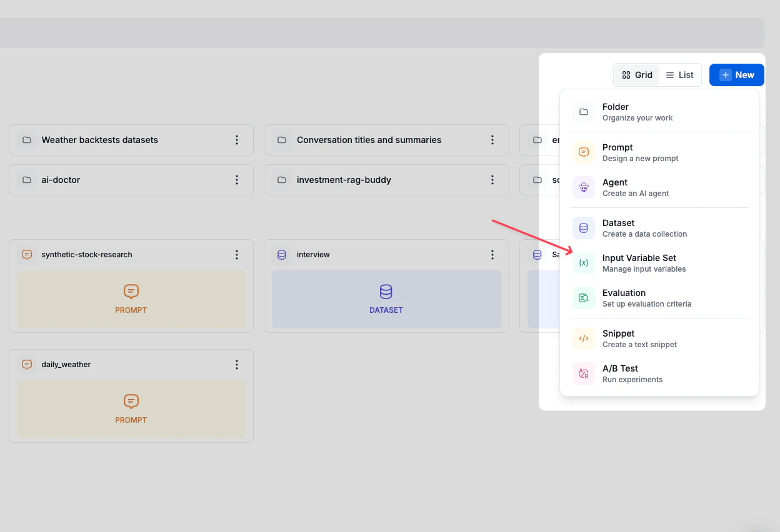Open the investment-rag-buddy folder
This screenshot has width=780, height=532.
tap(344, 179)
